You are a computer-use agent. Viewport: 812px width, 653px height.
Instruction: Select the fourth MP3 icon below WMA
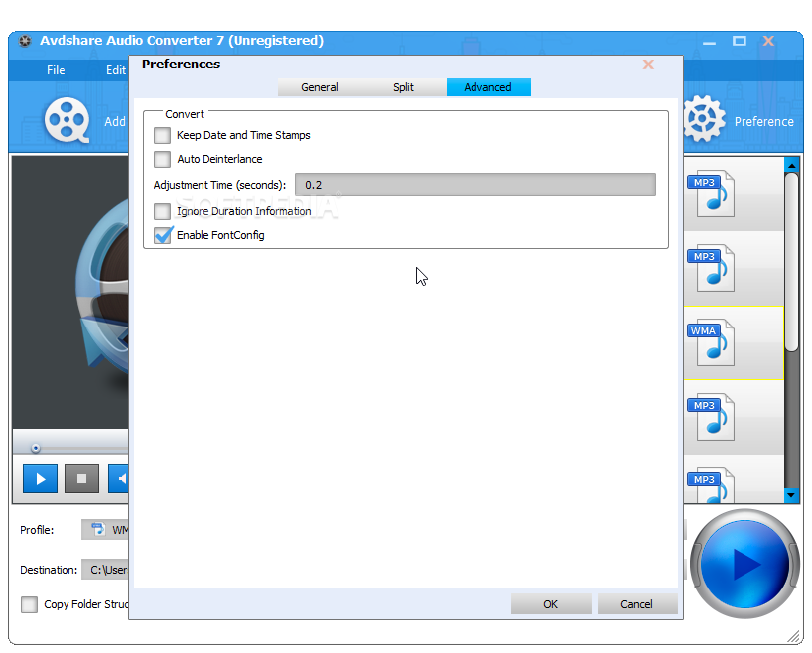tap(711, 417)
